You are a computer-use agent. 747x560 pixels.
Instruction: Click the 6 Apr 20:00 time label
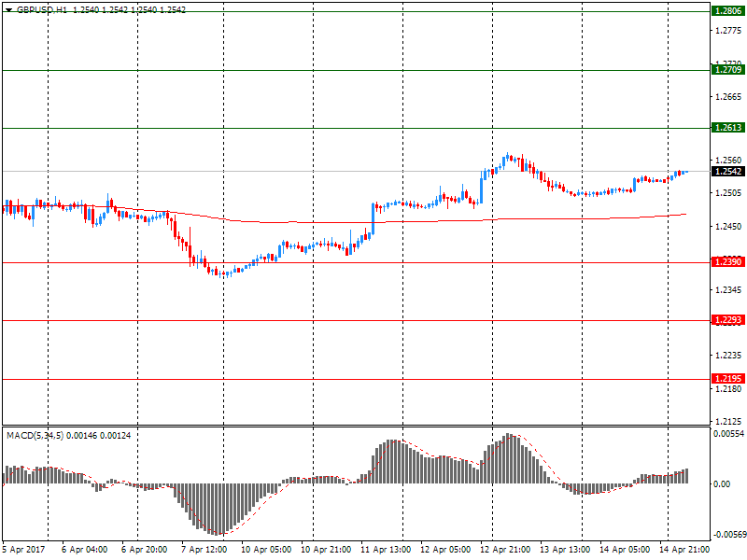[145, 550]
